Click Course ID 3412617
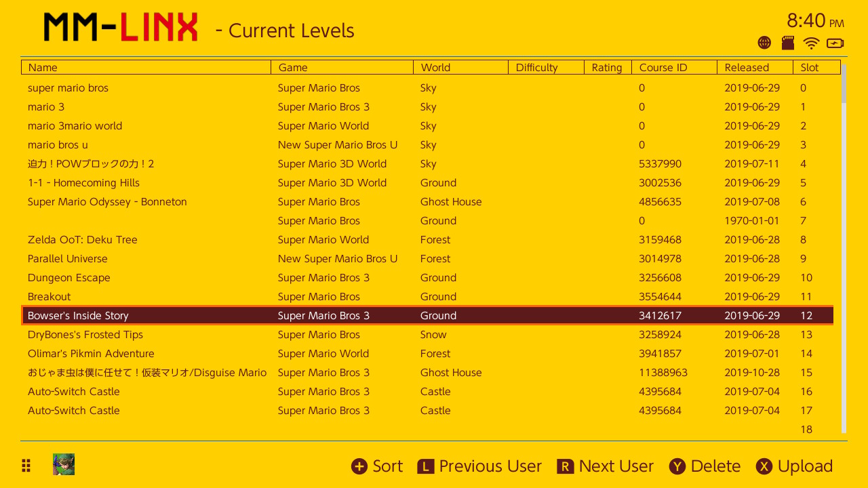This screenshot has width=868, height=488. coord(660,315)
